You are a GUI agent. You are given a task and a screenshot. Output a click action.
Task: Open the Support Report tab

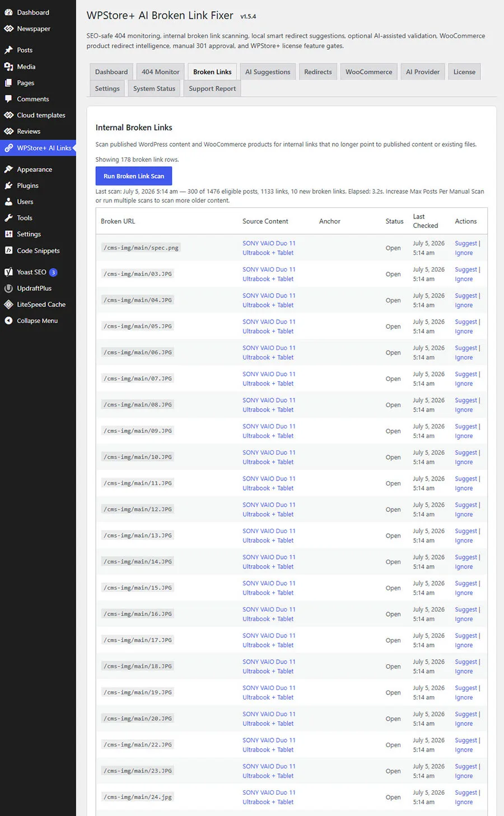[212, 88]
